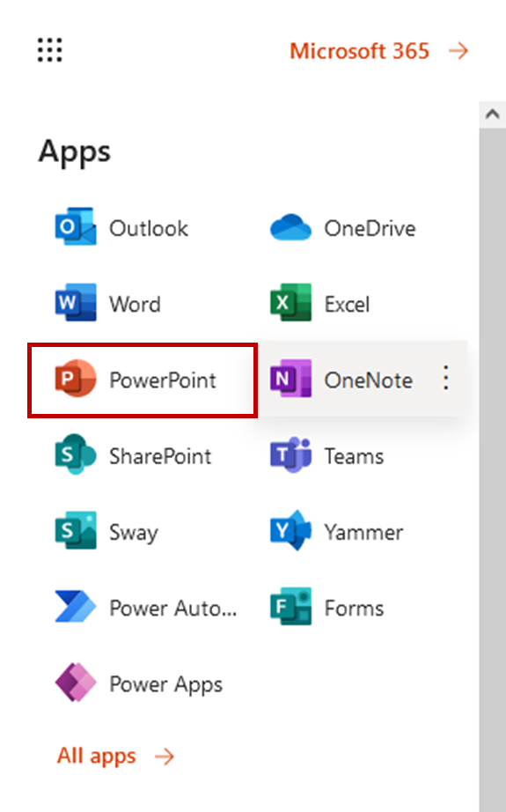Image resolution: width=506 pixels, height=812 pixels.
Task: Open the Power Apps icon
Action: (x=76, y=683)
